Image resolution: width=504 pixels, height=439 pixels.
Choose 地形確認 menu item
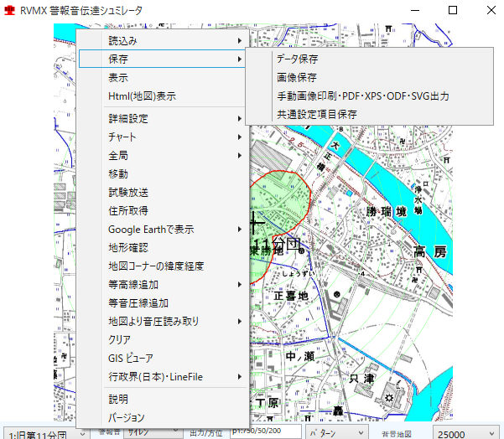coord(128,248)
